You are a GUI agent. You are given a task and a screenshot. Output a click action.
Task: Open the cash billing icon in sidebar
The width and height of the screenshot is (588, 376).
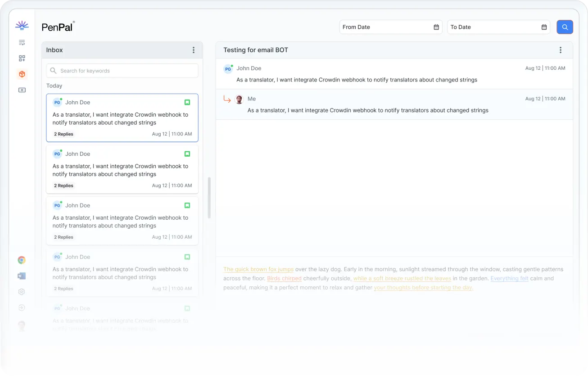pyautogui.click(x=22, y=90)
